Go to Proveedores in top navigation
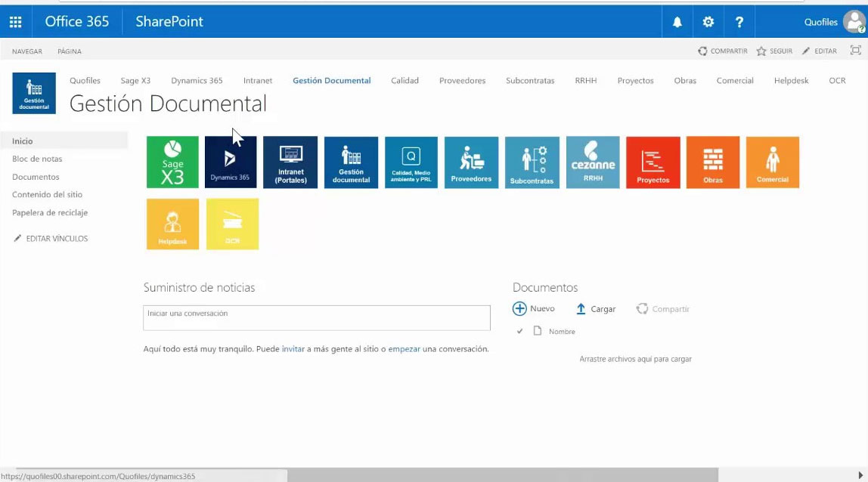Screen dimensions: 868x482 (x=462, y=80)
